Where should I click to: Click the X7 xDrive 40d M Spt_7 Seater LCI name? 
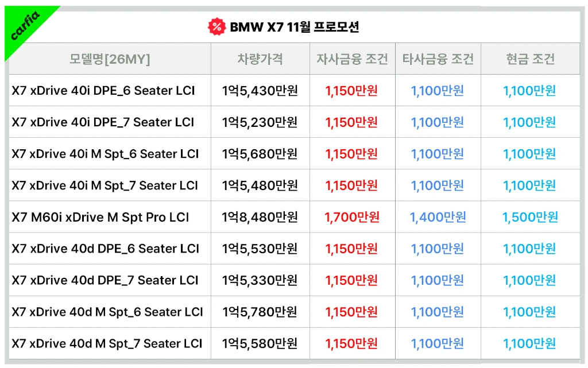click(x=107, y=344)
